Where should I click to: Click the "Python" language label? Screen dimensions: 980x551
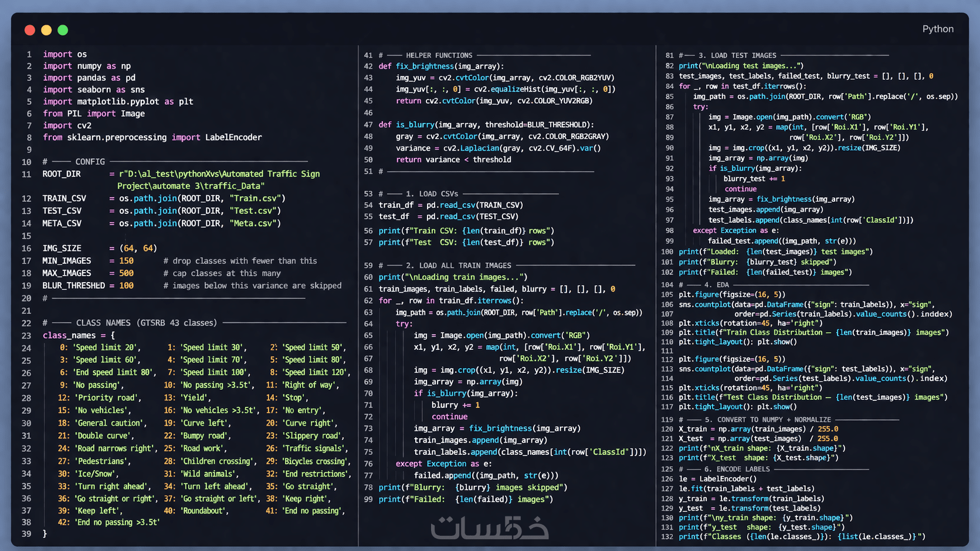click(938, 29)
